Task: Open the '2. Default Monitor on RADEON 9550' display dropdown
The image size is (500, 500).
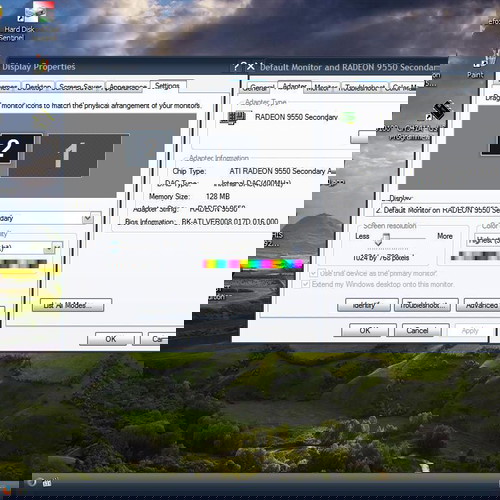Action: (437, 210)
